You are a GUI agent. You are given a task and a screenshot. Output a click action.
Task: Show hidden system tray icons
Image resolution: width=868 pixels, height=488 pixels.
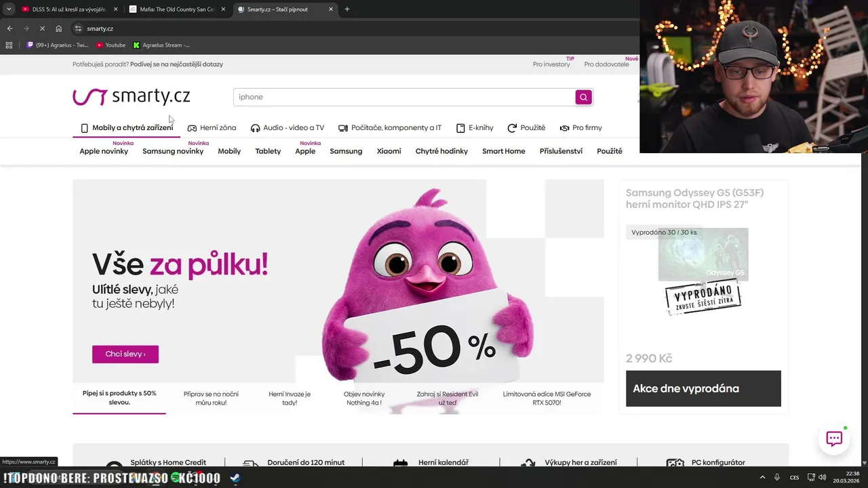[762, 477]
